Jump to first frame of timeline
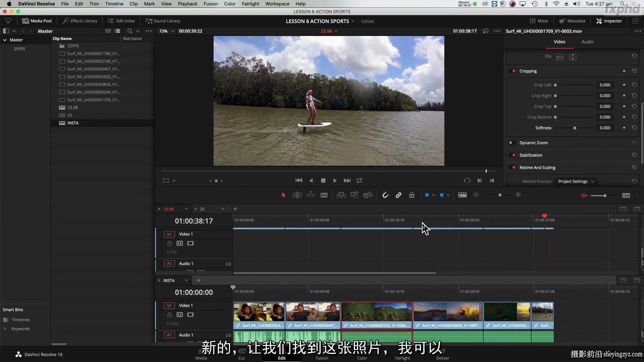Screen dimensions: 644x362 click(x=299, y=180)
